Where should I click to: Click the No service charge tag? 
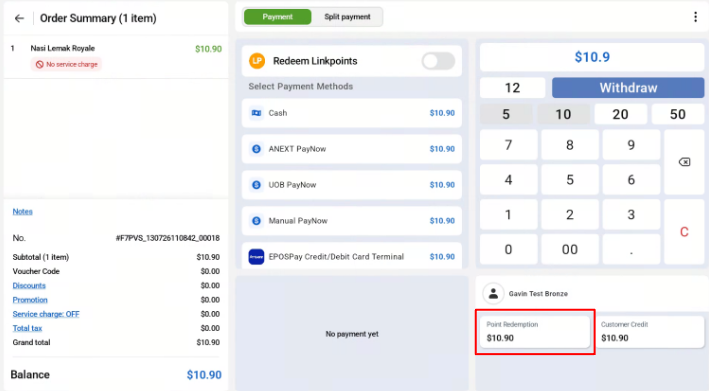coord(66,64)
